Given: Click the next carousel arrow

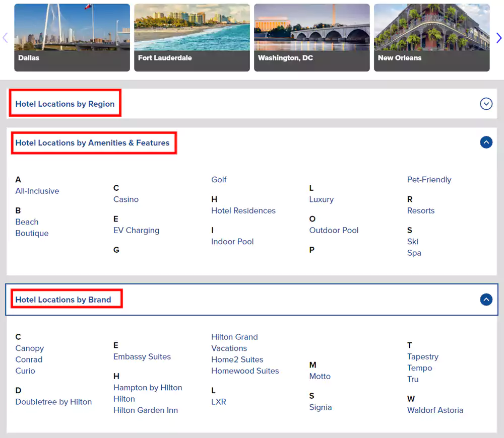Looking at the screenshot, I should click(x=498, y=38).
